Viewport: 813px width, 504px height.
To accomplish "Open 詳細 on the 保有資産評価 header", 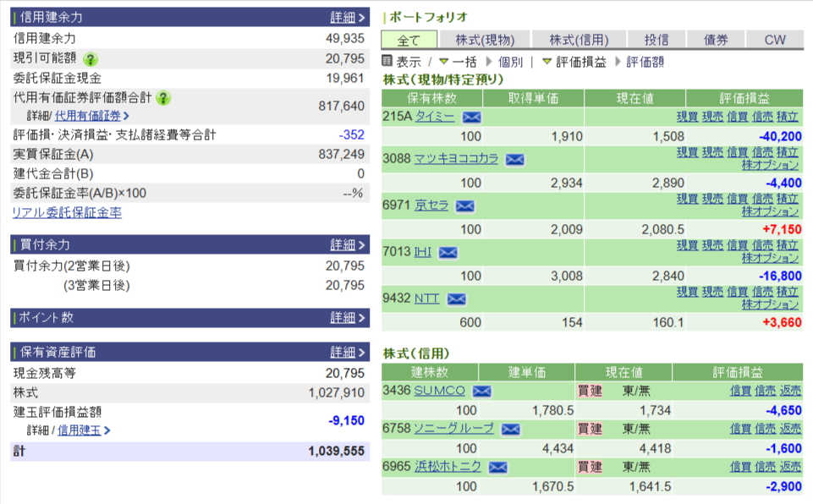I will pyautogui.click(x=347, y=352).
